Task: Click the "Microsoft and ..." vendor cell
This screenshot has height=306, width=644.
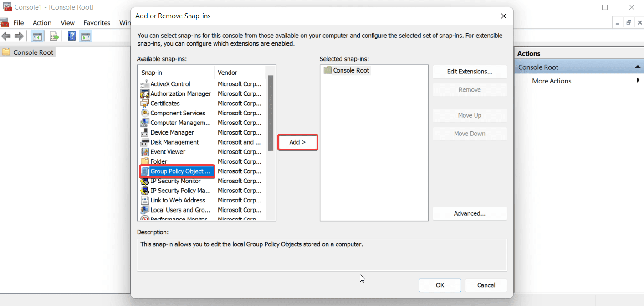Action: tap(240, 142)
